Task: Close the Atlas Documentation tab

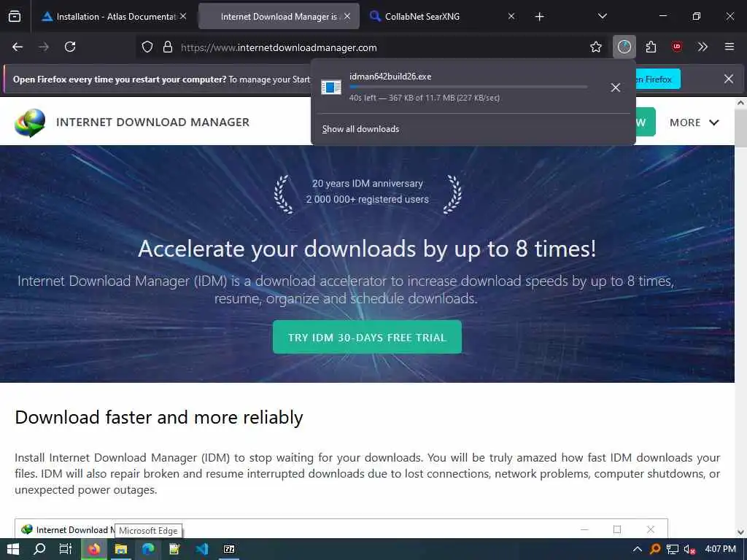Action: 183,16
